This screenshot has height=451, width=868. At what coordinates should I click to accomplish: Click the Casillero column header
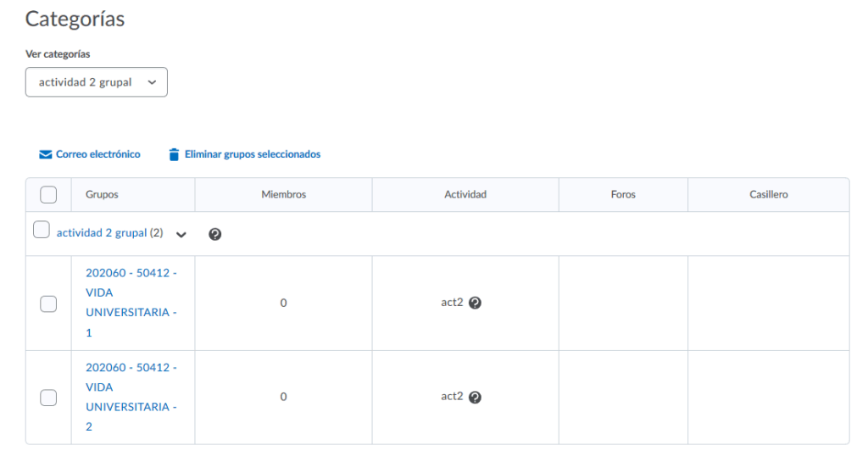click(x=768, y=195)
